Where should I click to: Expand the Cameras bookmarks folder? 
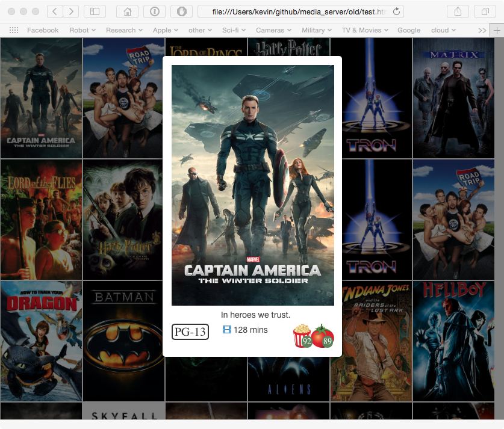click(x=273, y=30)
